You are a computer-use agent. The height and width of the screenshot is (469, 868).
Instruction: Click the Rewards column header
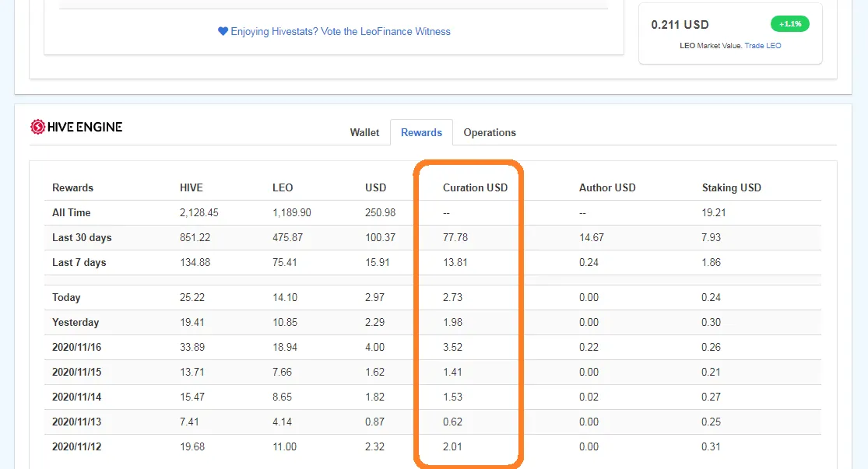(72, 187)
